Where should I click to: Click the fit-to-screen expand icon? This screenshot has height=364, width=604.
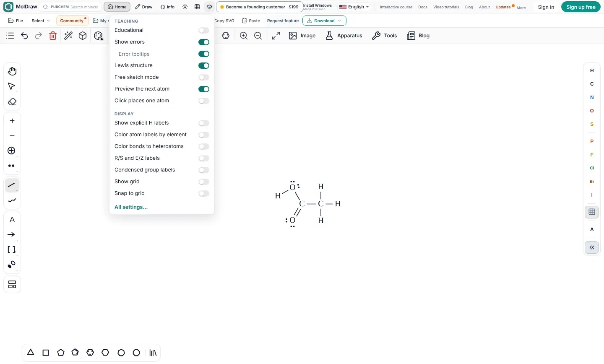(x=276, y=36)
